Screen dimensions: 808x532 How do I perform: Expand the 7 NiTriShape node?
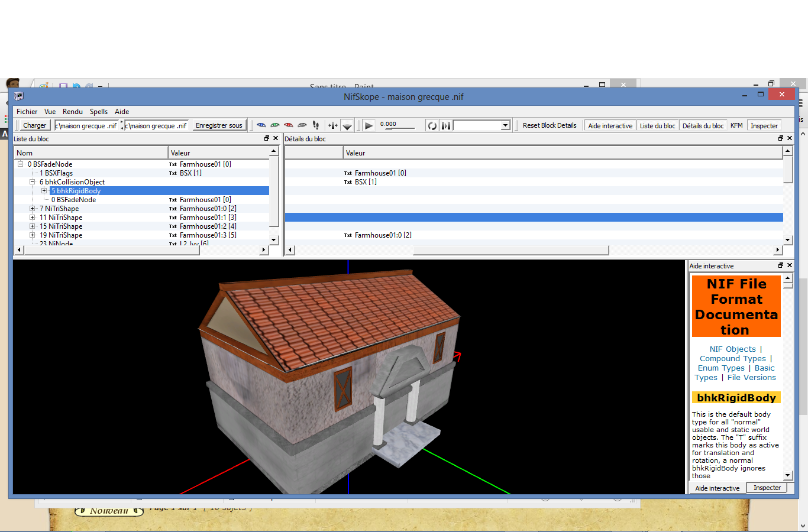click(x=32, y=209)
